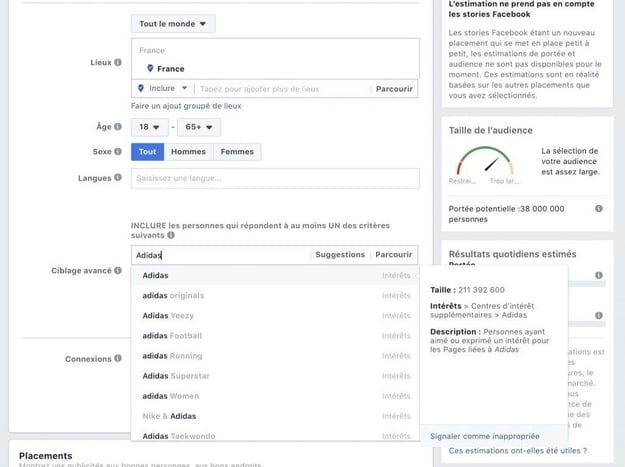Select adidas Football suggestion

275,336
